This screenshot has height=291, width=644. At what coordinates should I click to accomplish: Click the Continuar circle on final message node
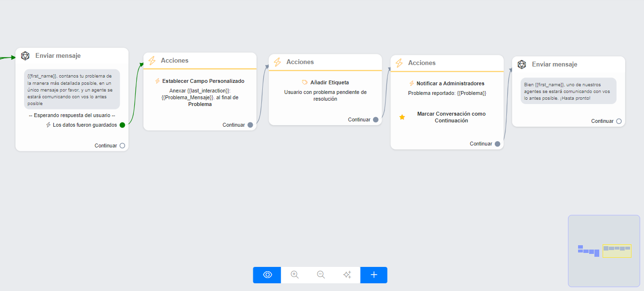tap(619, 121)
